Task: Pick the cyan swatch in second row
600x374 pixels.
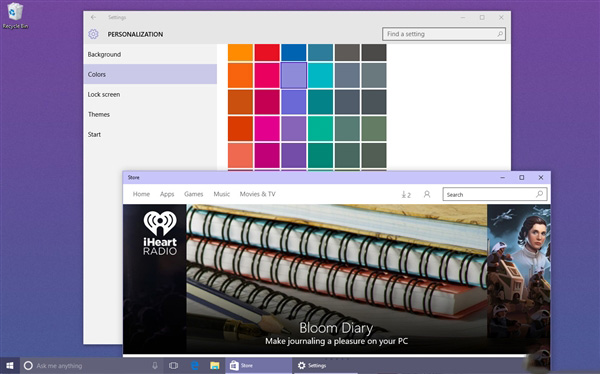Action: coord(321,75)
